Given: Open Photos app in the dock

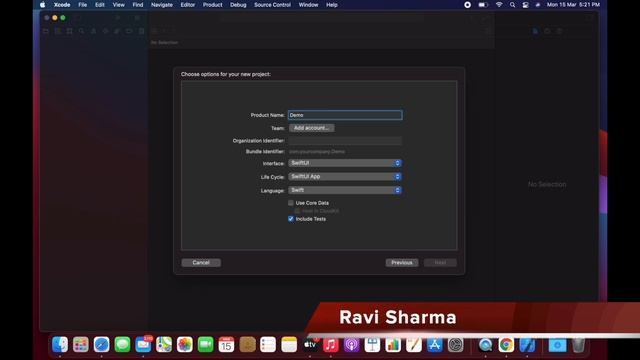Looking at the screenshot, I should click(185, 344).
